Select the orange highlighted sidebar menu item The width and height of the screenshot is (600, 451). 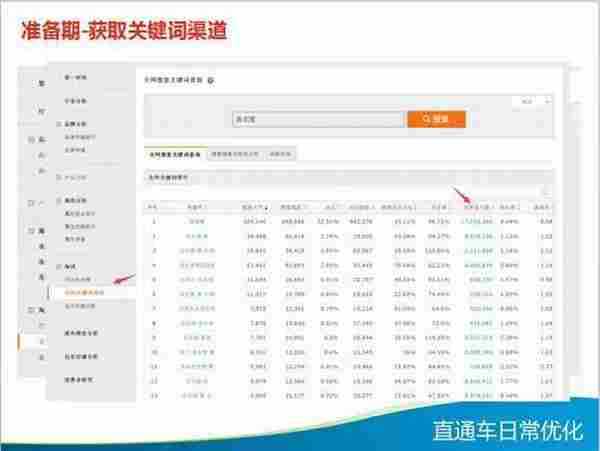[84, 293]
